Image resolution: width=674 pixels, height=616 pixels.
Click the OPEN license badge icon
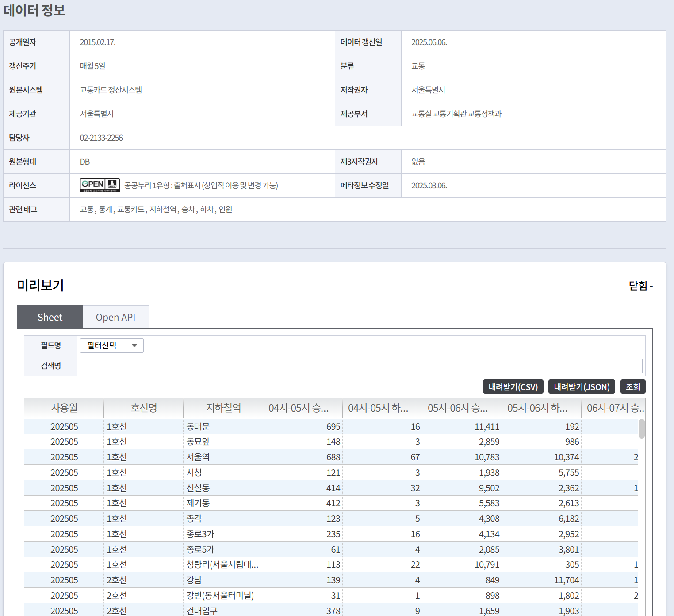(x=100, y=185)
